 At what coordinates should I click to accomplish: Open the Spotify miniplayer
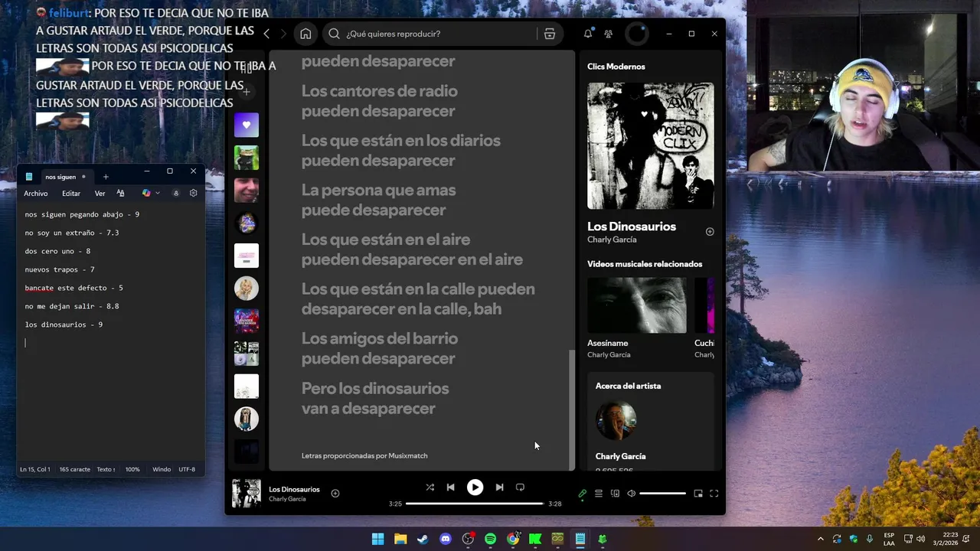(698, 494)
